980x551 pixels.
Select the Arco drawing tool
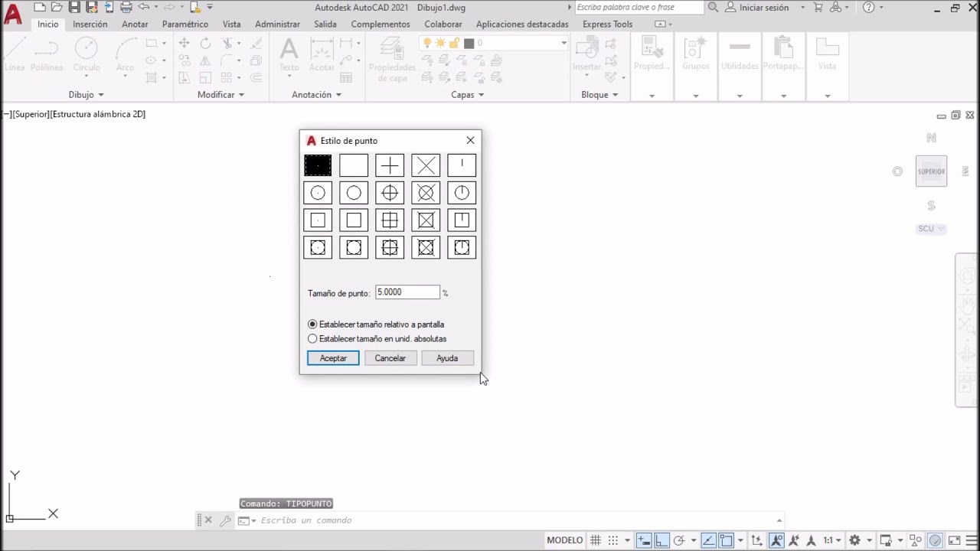tap(126, 55)
